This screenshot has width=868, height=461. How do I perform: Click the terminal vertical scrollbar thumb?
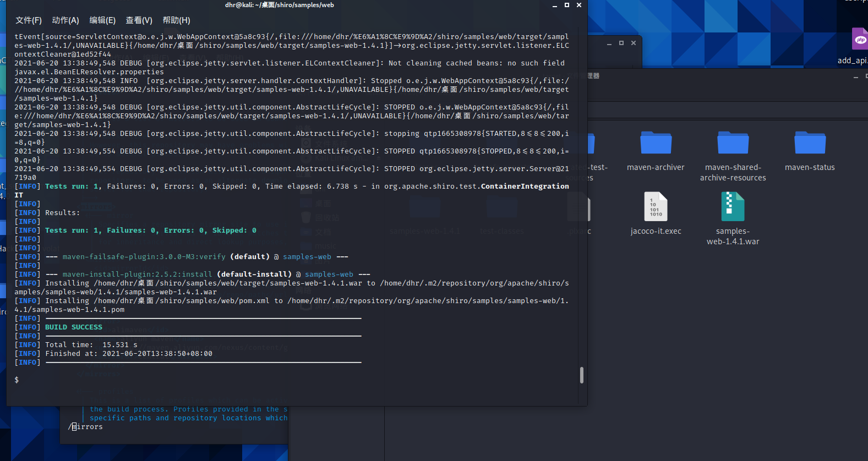[x=582, y=375]
